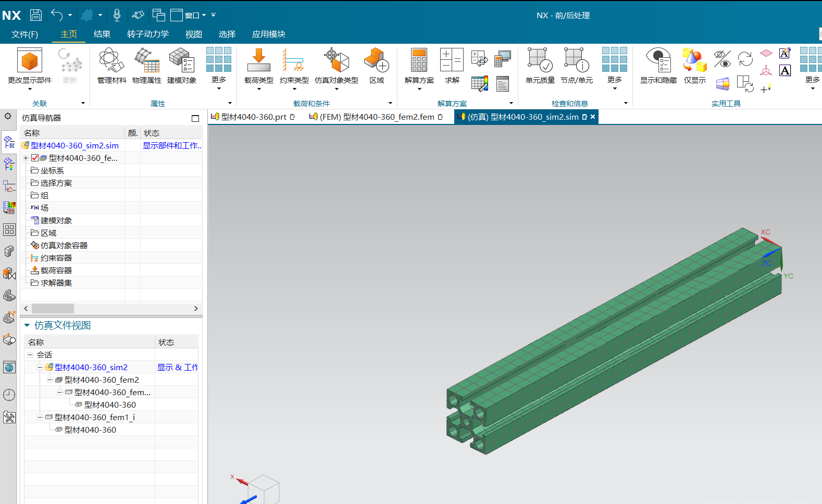The height and width of the screenshot is (504, 822).
Task: Click the hide-eye icon in Utilities group
Action: click(723, 59)
